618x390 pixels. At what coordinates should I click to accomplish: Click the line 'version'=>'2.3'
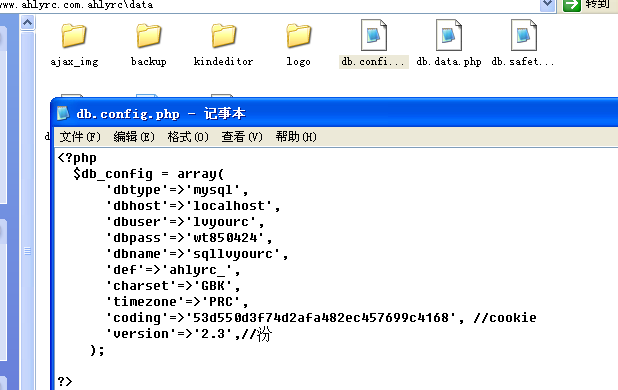pyautogui.click(x=189, y=334)
